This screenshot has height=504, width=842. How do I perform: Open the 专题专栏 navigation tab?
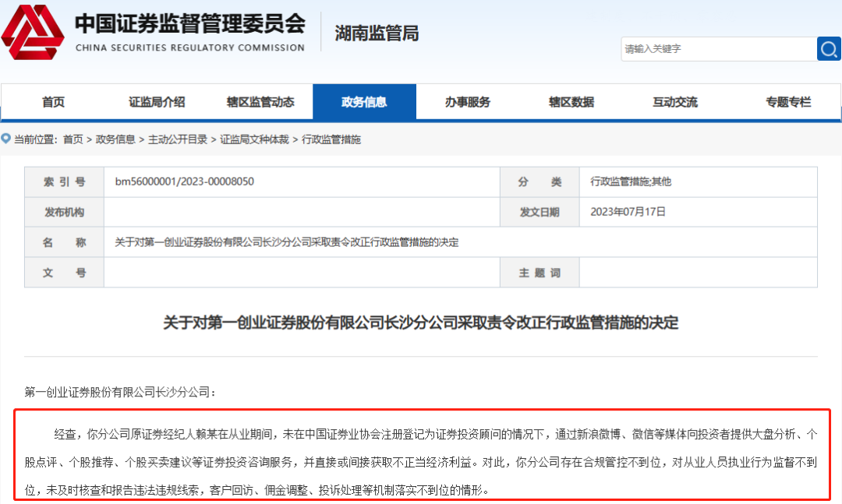[x=788, y=102]
